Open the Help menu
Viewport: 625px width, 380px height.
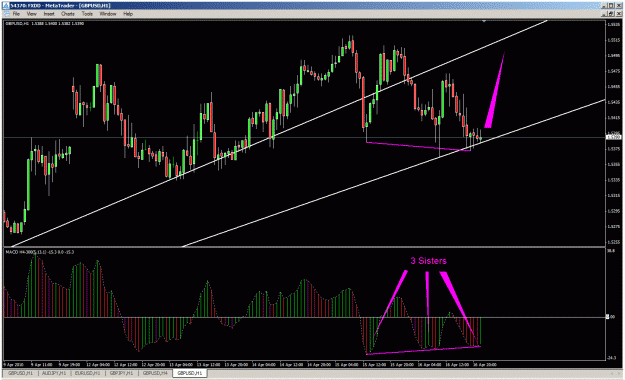coord(128,14)
